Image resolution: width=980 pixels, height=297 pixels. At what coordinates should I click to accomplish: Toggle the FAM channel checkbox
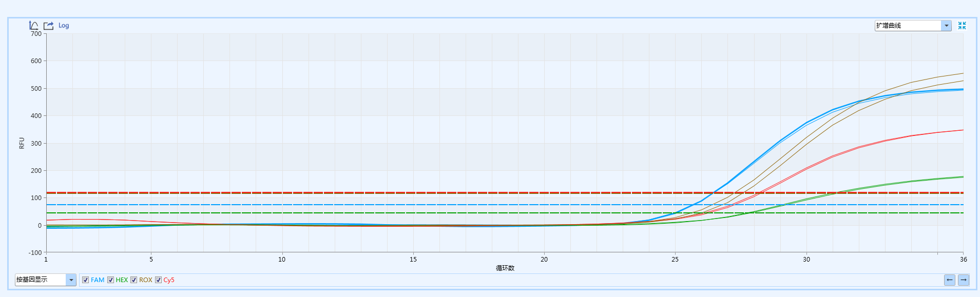point(86,280)
